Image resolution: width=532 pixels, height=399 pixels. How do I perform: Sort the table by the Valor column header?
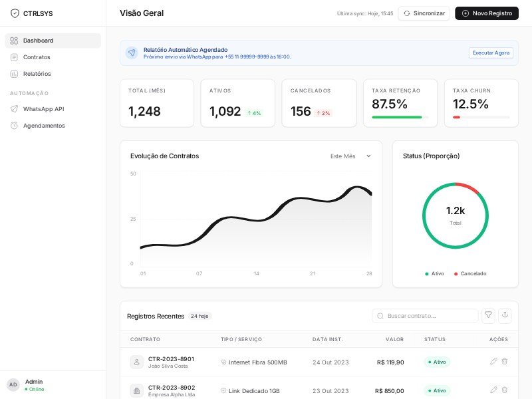pyautogui.click(x=394, y=339)
